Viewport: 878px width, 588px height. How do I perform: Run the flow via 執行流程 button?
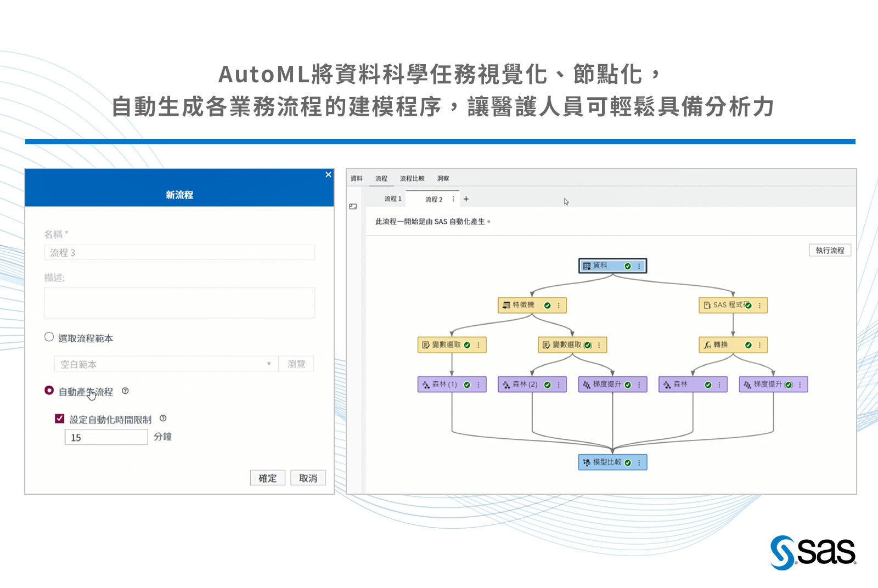click(830, 250)
